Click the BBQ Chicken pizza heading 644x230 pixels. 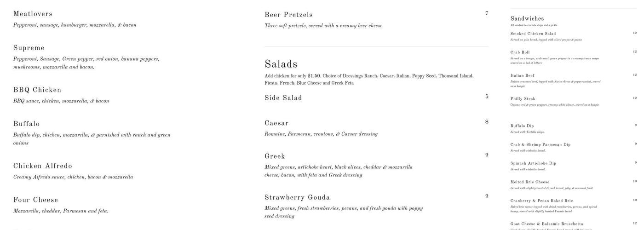click(x=37, y=90)
